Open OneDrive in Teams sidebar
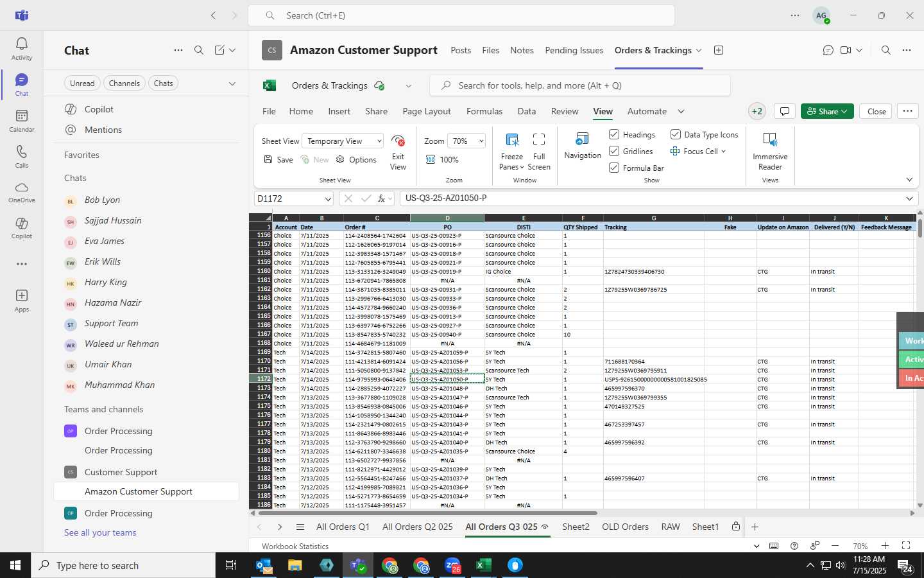This screenshot has width=924, height=578. (22, 192)
